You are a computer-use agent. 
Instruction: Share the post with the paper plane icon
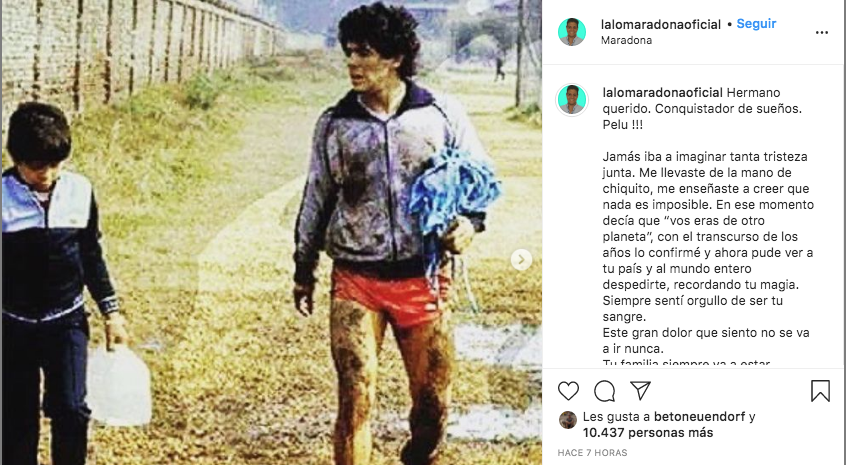tap(640, 391)
